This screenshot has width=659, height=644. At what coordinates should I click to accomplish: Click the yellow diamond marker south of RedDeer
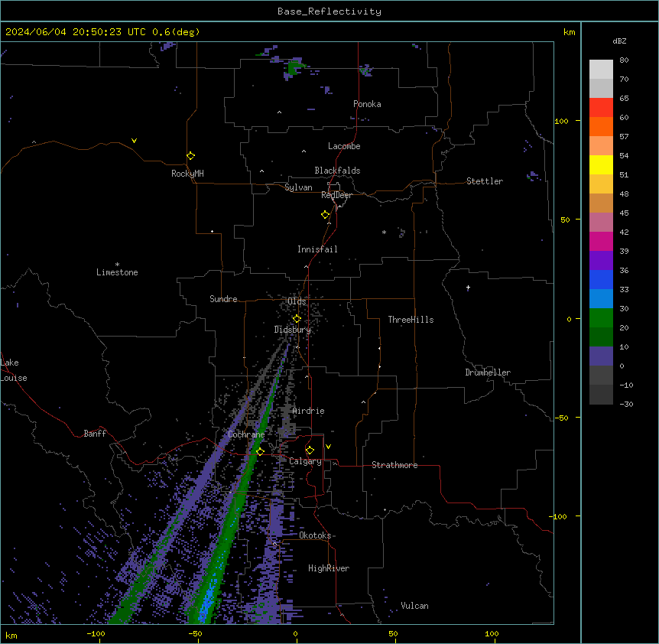point(326,215)
